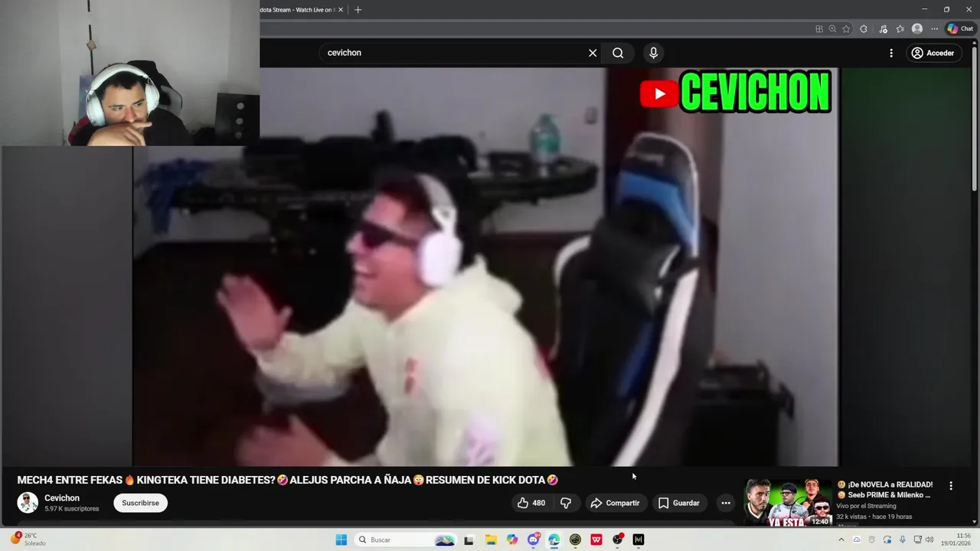
Task: Open the De NOVELA a REALIDAD thumbnail
Action: [788, 503]
